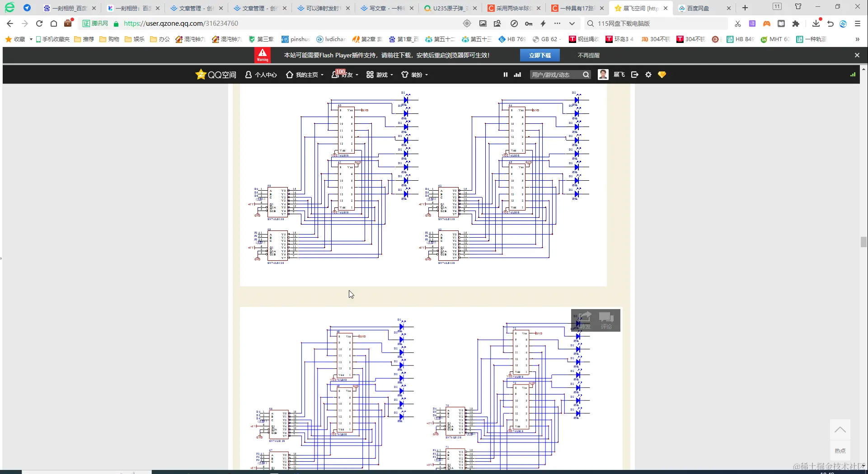Open the 热点 hot topics button
This screenshot has height=474, width=868.
click(x=840, y=451)
